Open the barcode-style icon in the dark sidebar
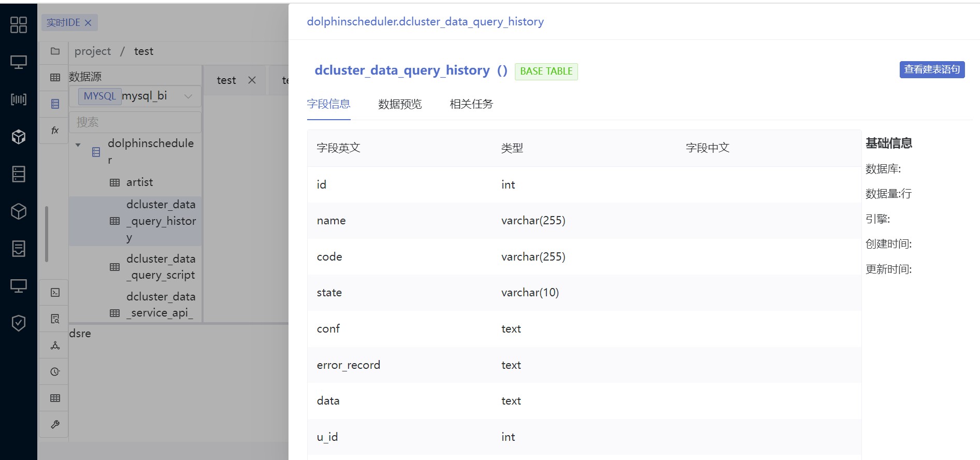Screen dimensions: 980x460 click(x=19, y=99)
